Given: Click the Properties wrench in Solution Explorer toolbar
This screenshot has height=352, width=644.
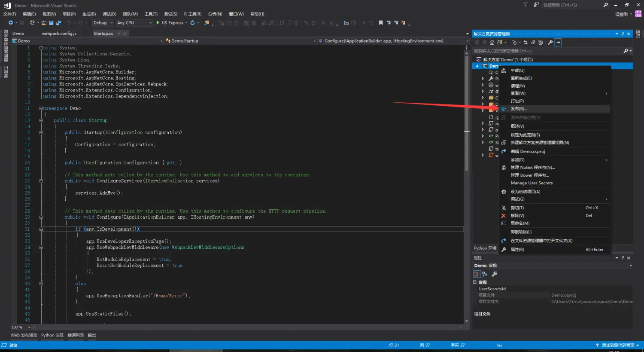Looking at the screenshot, I should coord(550,43).
